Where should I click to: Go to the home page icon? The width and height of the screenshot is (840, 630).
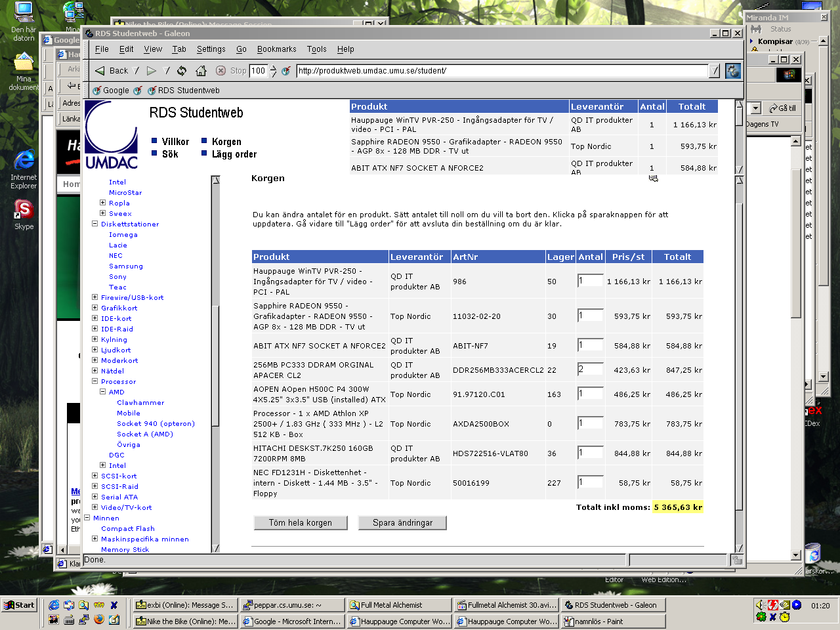pyautogui.click(x=201, y=71)
